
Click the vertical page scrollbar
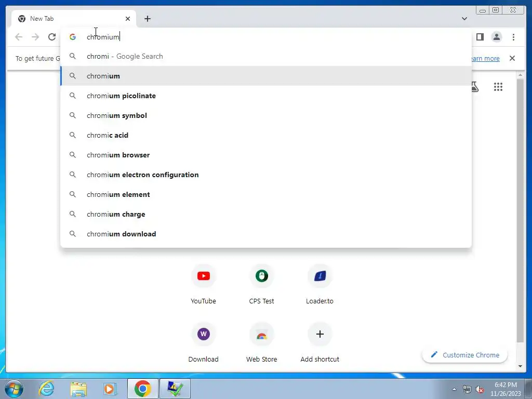pyautogui.click(x=520, y=210)
